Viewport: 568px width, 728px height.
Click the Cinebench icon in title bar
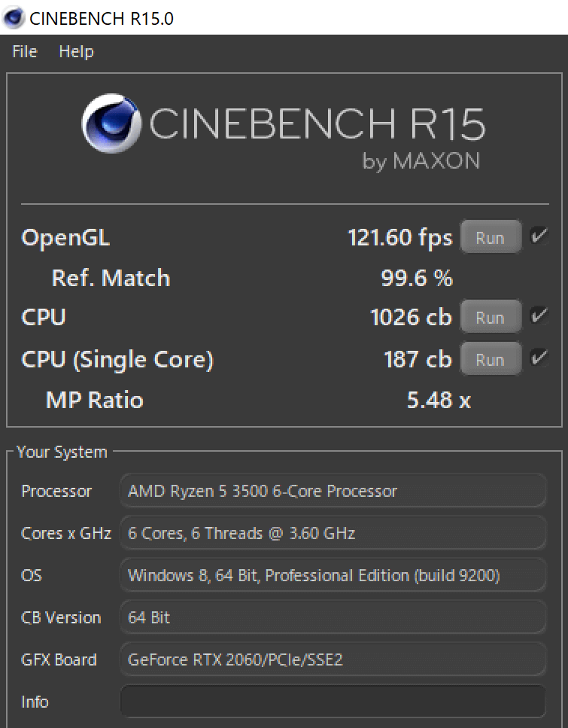click(x=14, y=17)
